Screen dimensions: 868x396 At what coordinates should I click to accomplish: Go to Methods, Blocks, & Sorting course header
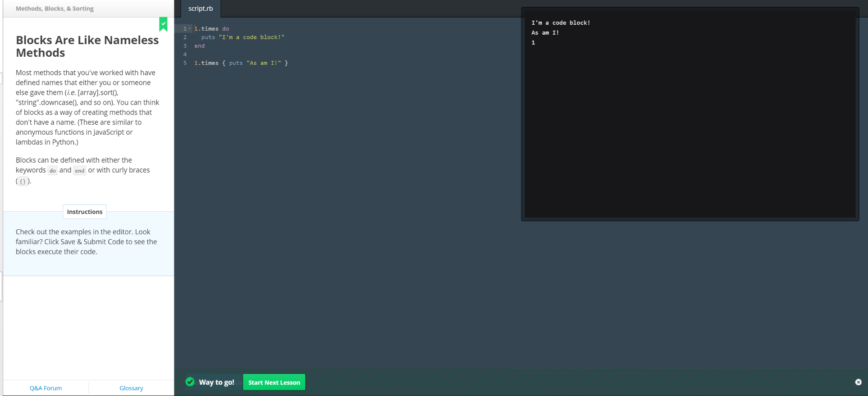(55, 9)
